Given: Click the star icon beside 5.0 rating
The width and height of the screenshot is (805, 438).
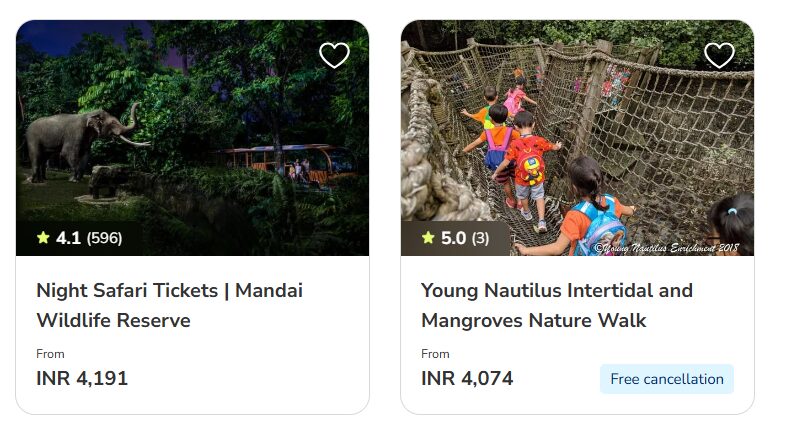Looking at the screenshot, I should click(428, 238).
